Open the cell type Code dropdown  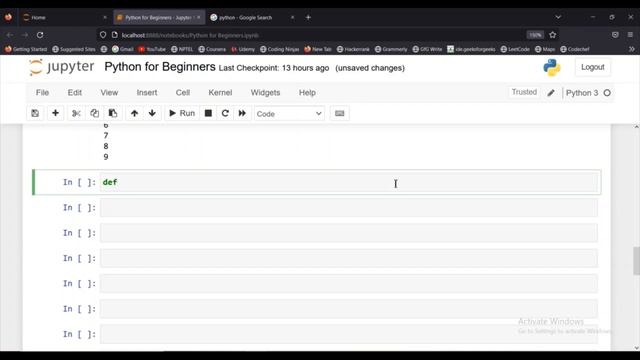289,114
